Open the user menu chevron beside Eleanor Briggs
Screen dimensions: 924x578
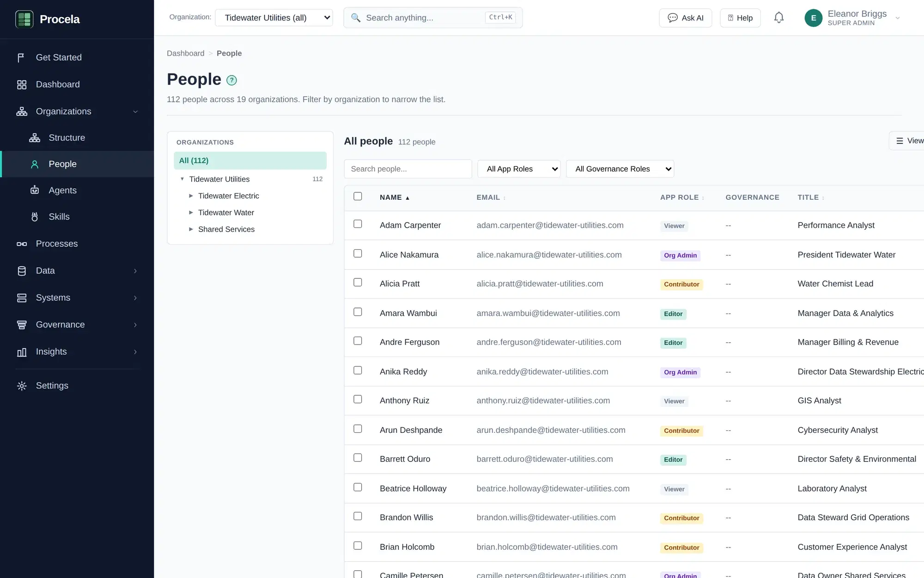[898, 18]
